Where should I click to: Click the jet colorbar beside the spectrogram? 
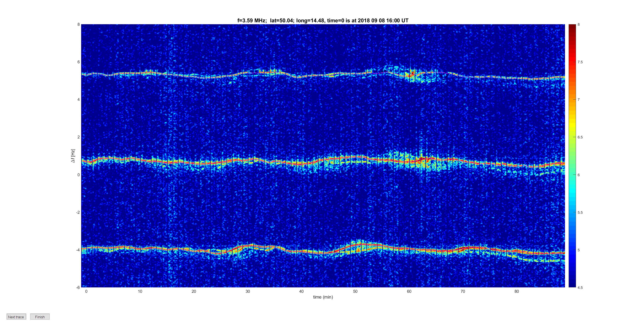click(572, 156)
